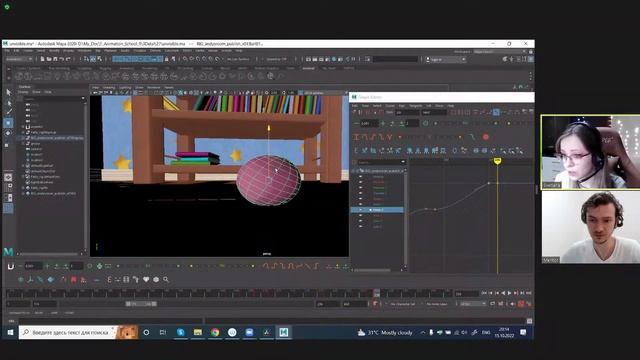Toggle snap to grids magnet icon
Screen dimensions: 640x360
(x=185, y=59)
